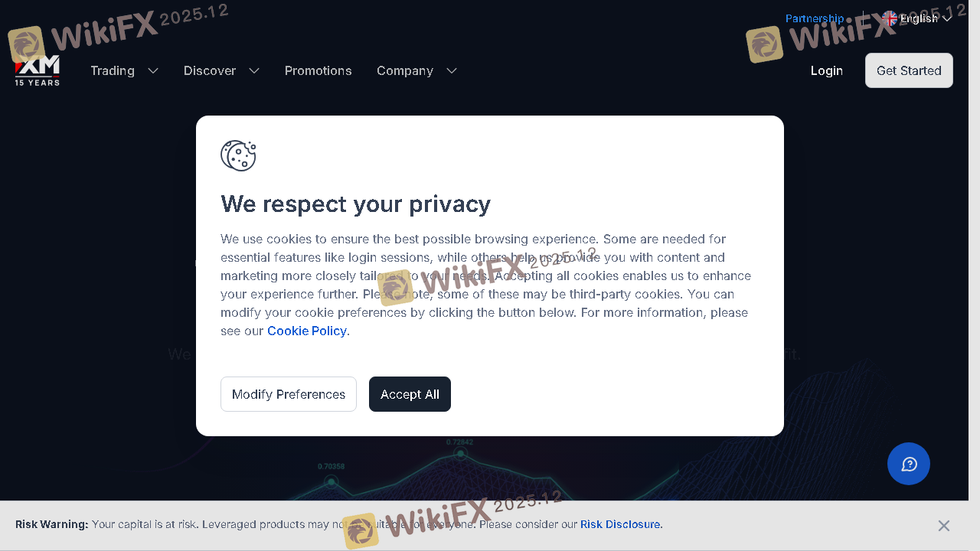980x551 pixels.
Task: Open the Trading navigation item
Action: 113,70
